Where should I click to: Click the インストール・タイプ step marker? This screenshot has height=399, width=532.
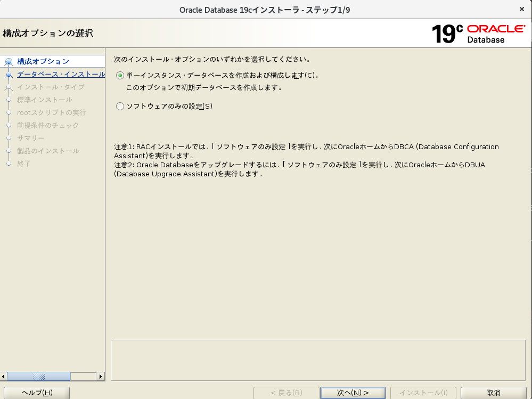click(9, 87)
